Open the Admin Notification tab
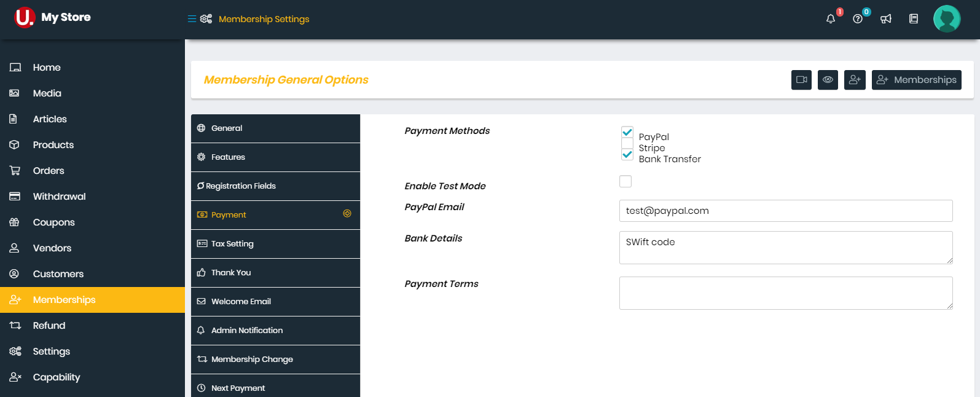This screenshot has height=397, width=980. coord(275,331)
